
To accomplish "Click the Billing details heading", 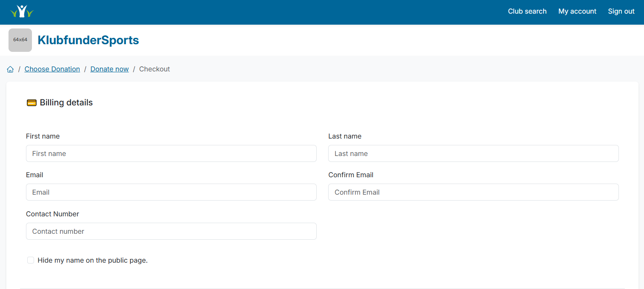I will pos(66,102).
